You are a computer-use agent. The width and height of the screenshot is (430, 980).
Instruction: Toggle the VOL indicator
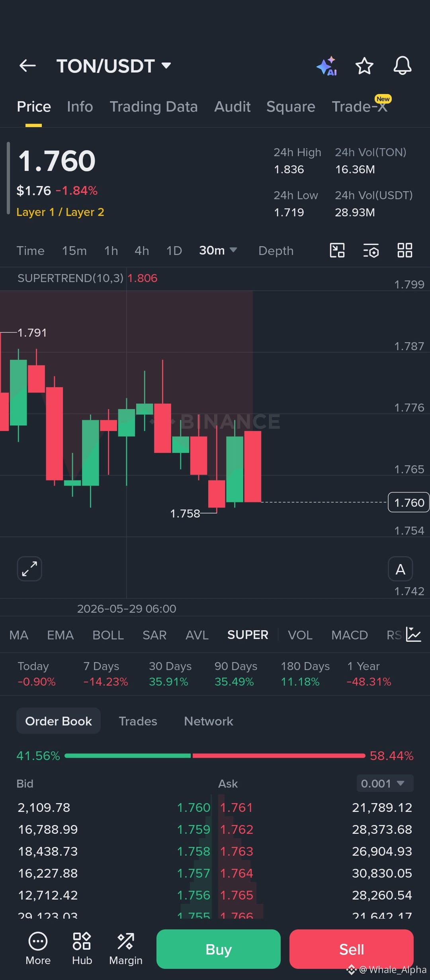tap(300, 635)
